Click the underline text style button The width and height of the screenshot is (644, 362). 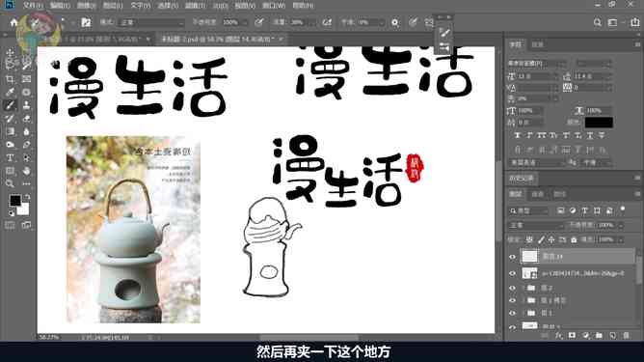tap(590, 135)
